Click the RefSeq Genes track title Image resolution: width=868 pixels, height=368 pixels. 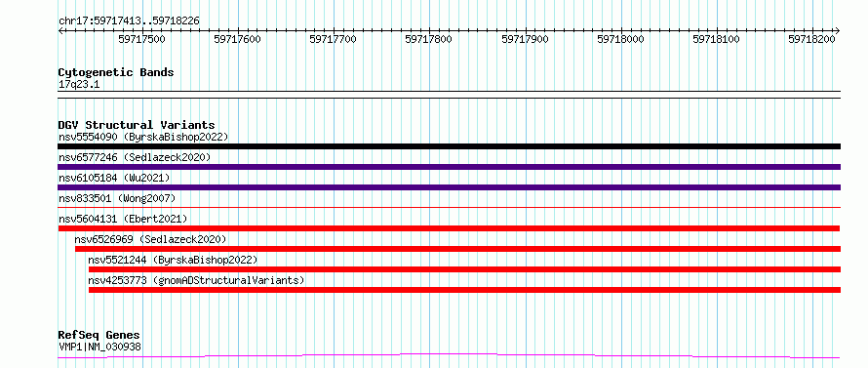[99, 335]
